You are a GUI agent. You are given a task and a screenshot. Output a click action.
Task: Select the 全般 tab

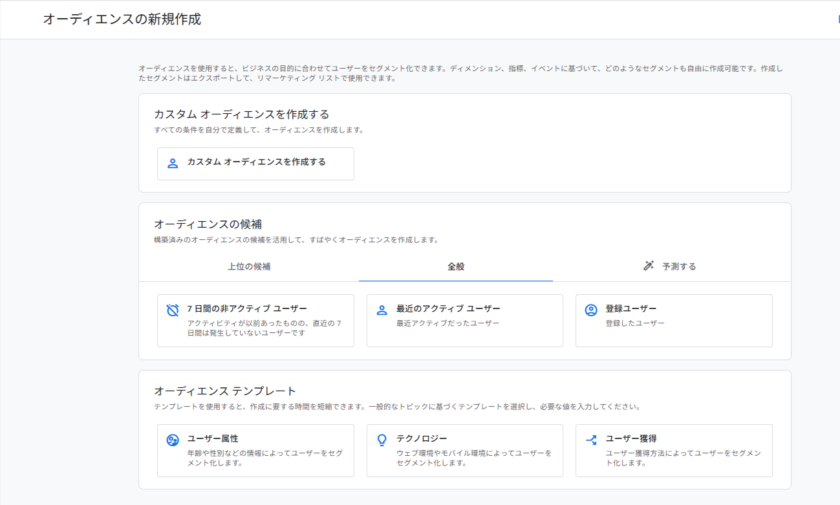point(456,267)
